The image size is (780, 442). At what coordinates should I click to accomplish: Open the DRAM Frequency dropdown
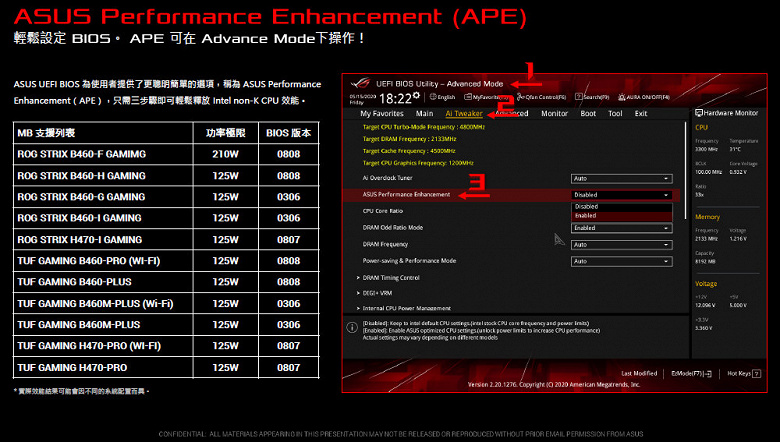(x=621, y=245)
